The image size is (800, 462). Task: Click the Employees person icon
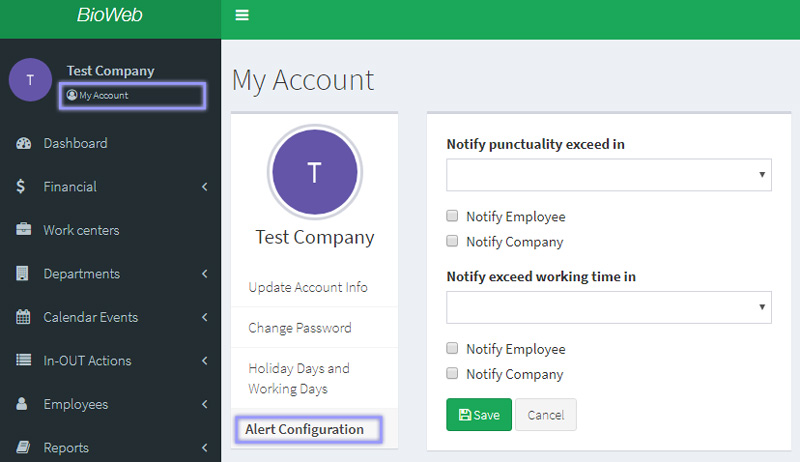(23, 404)
